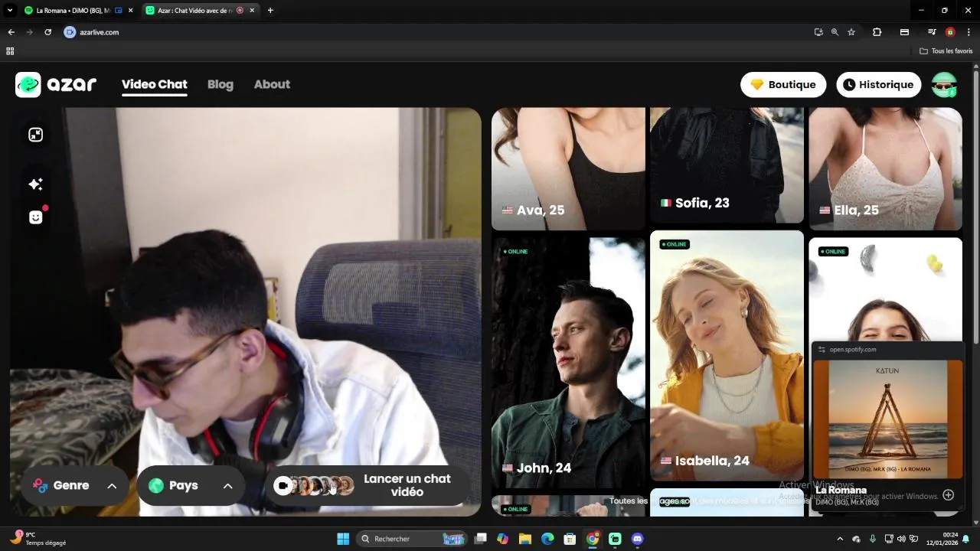Show hidden system tray icons
Image resolution: width=980 pixels, height=551 pixels.
pos(840,539)
